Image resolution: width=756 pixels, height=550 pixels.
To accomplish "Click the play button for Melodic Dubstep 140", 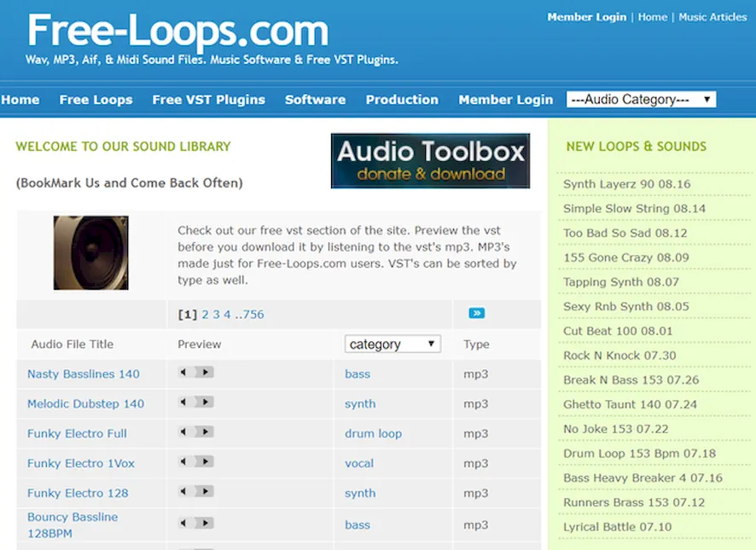I will pyautogui.click(x=206, y=402).
